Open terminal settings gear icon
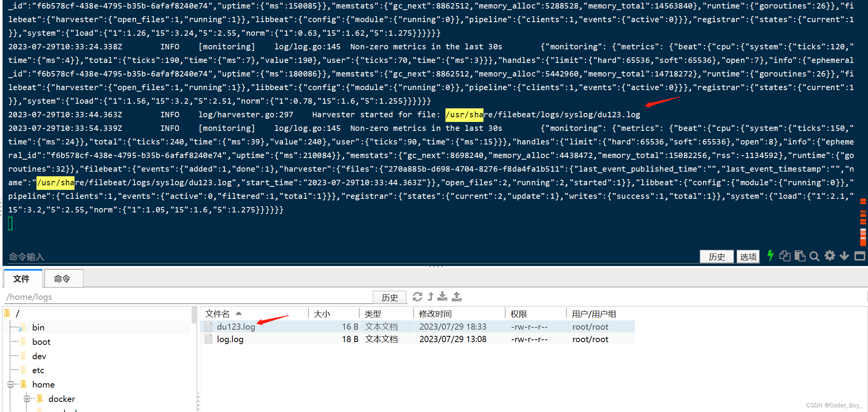Screen dimensions: 868x412 pyautogui.click(x=830, y=256)
